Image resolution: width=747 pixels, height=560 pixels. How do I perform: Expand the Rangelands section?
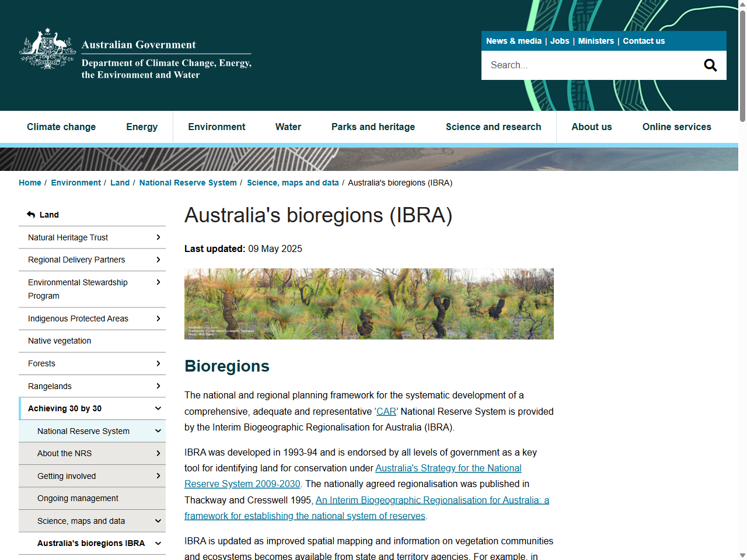click(x=158, y=386)
